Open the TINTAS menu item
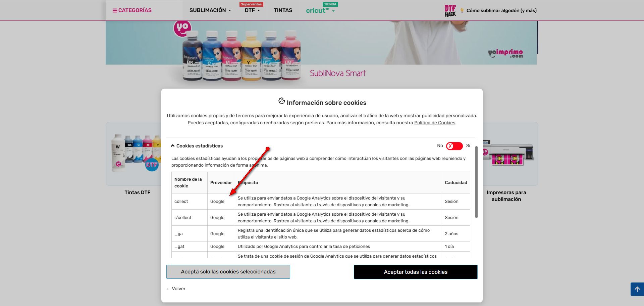Screen dimensions: 644x306 click(283, 10)
